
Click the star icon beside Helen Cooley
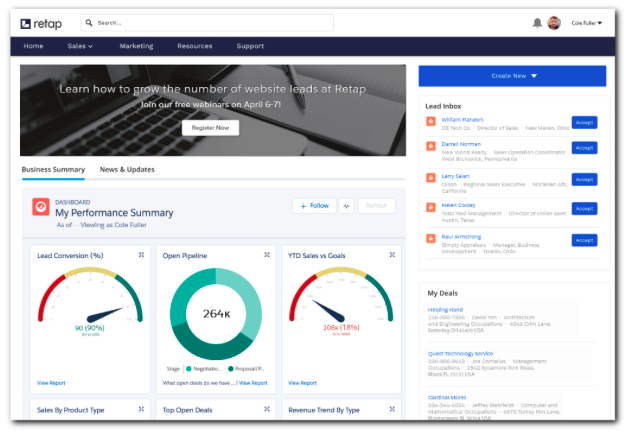[x=431, y=207]
